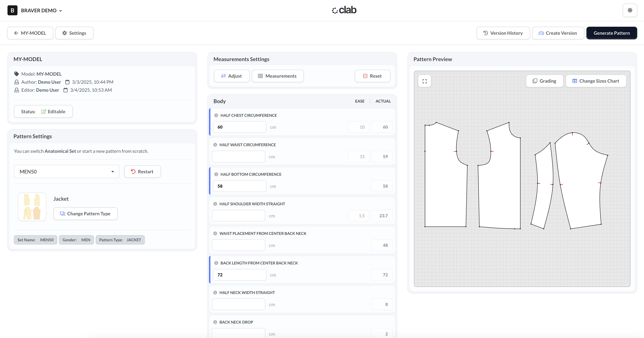Image resolution: width=644 pixels, height=338 pixels.
Task: Open the BRAVER DEMO workspace dropdown
Action: pyautogui.click(x=42, y=11)
